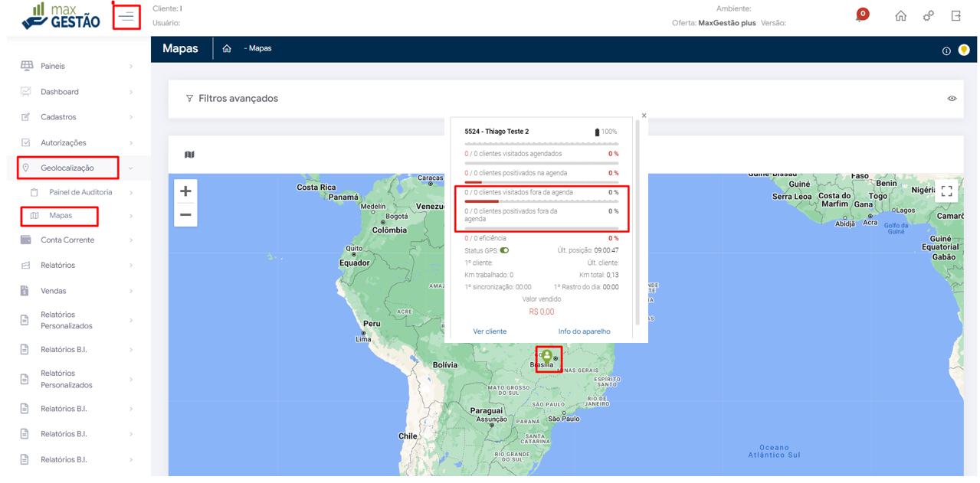
Task: Log out using the exit door icon
Action: click(956, 16)
